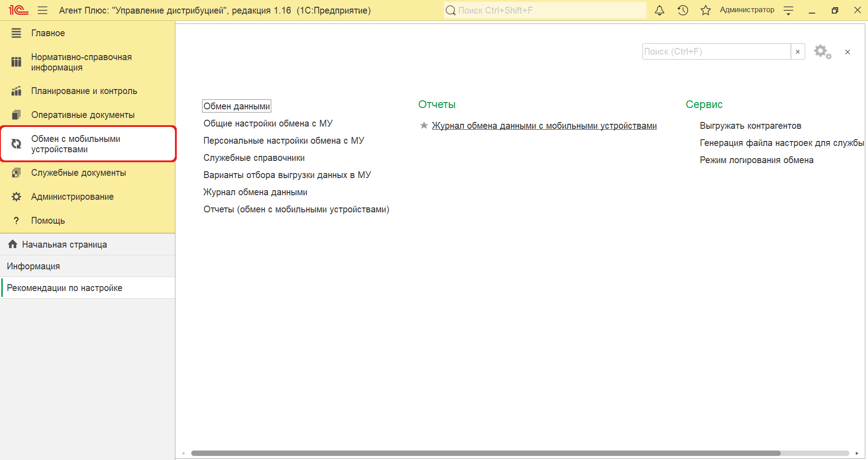Expand the service options menu beside Администратор
The width and height of the screenshot is (868, 460).
pyautogui.click(x=788, y=11)
